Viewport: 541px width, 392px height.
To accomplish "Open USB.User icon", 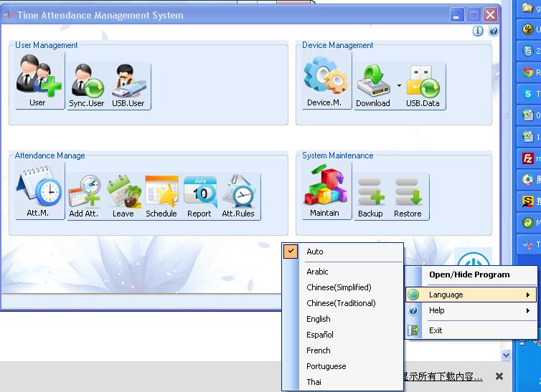I will click(x=128, y=86).
